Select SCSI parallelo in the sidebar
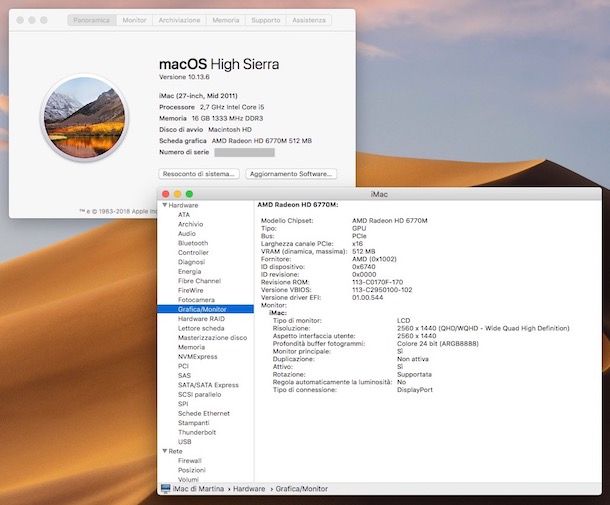This screenshot has height=505, width=610. pyautogui.click(x=200, y=395)
